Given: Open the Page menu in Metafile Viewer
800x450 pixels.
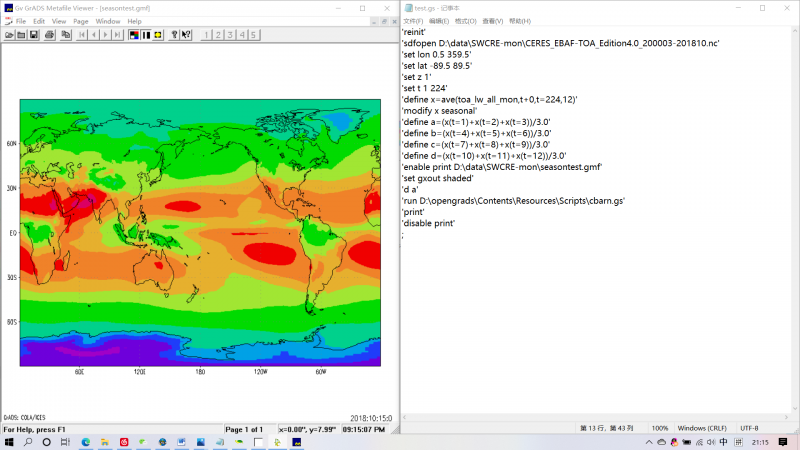Looking at the screenshot, I should tap(80, 21).
